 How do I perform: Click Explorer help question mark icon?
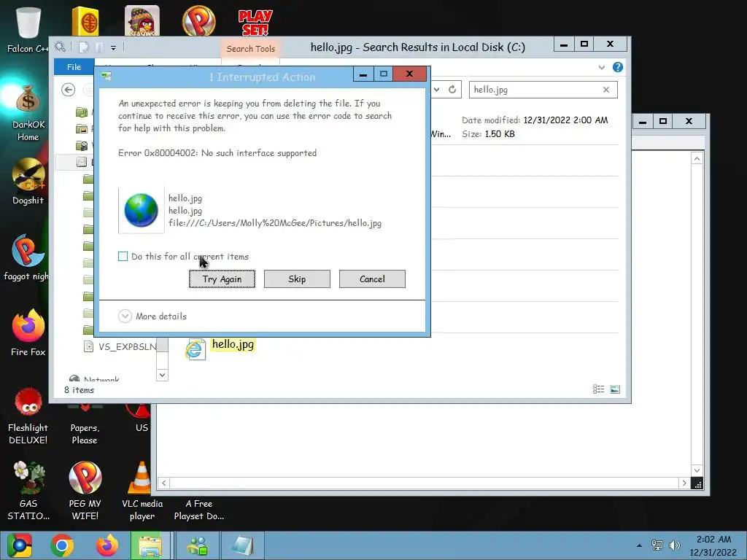618,67
